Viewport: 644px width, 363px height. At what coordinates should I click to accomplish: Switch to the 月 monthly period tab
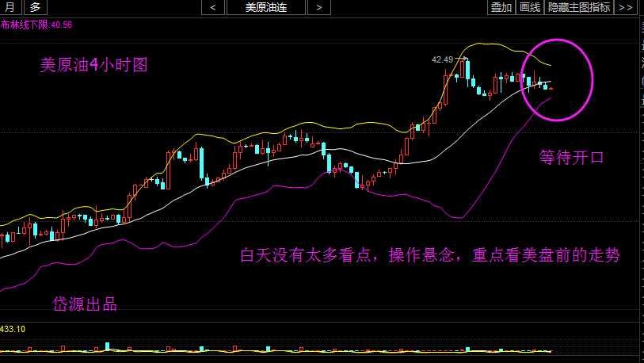[10, 7]
